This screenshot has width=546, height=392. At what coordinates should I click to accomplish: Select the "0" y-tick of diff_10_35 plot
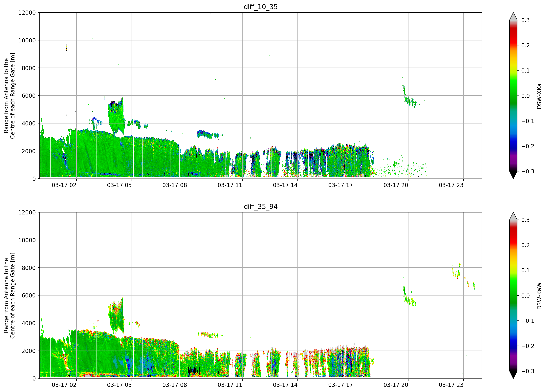pos(34,179)
